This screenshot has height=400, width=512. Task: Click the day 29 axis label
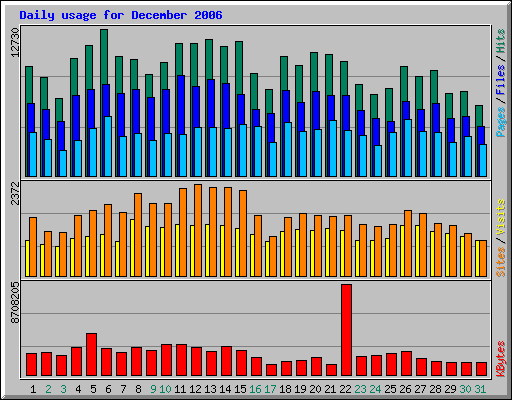450,389
